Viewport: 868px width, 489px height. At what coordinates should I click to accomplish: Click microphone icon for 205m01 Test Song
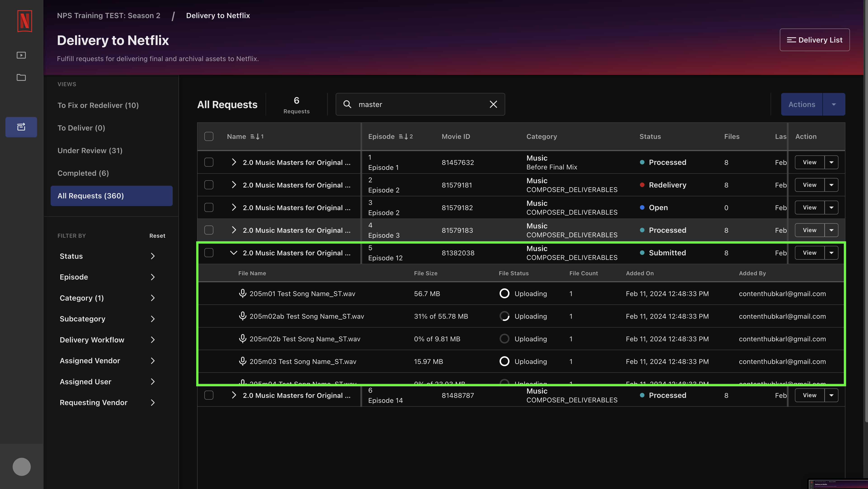pyautogui.click(x=242, y=293)
